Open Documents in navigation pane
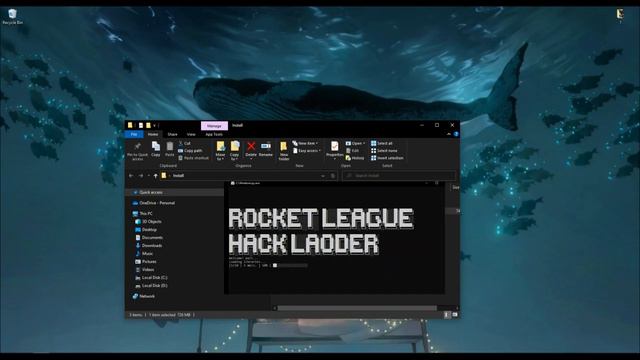This screenshot has height=360, width=640. (x=149, y=238)
